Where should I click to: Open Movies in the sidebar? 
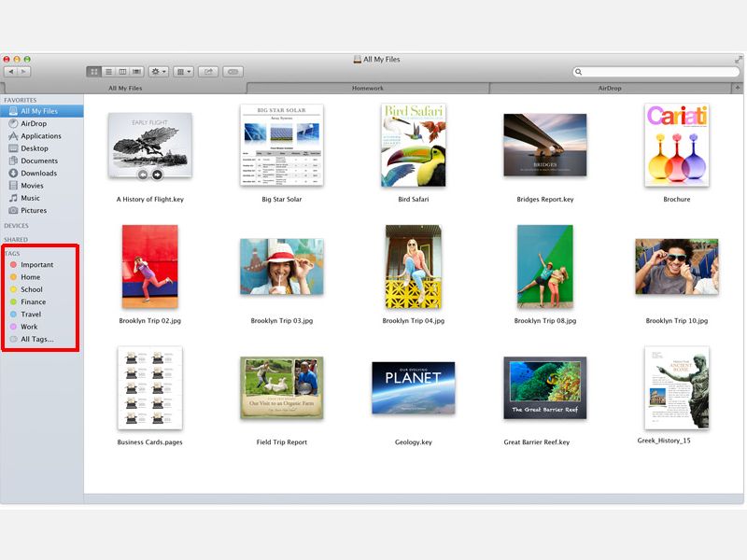pyautogui.click(x=41, y=185)
